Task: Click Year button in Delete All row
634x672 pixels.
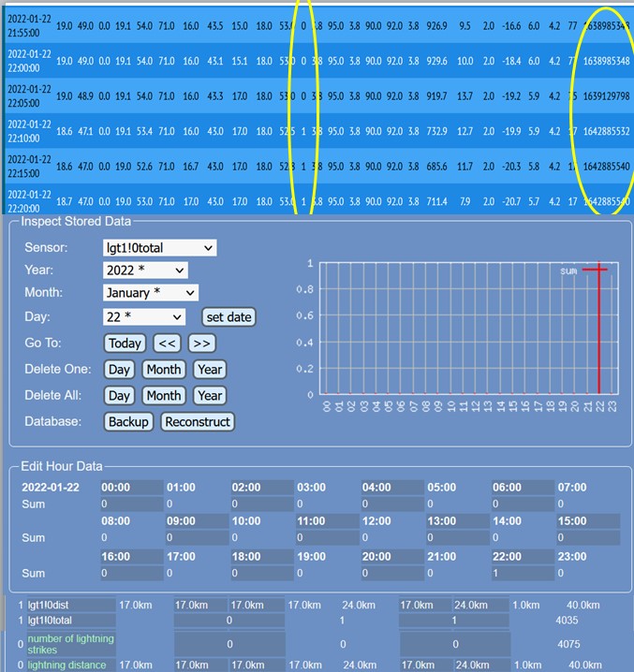Action: [210, 396]
